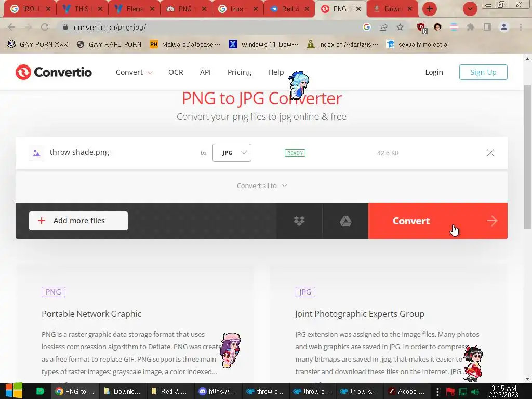Image resolution: width=532 pixels, height=399 pixels.
Task: Click the JPG format tag above Joint Photographic
Action: 305,292
